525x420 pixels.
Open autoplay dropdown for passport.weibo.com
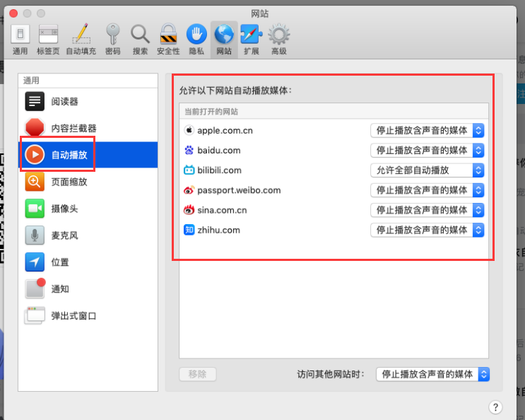point(427,190)
